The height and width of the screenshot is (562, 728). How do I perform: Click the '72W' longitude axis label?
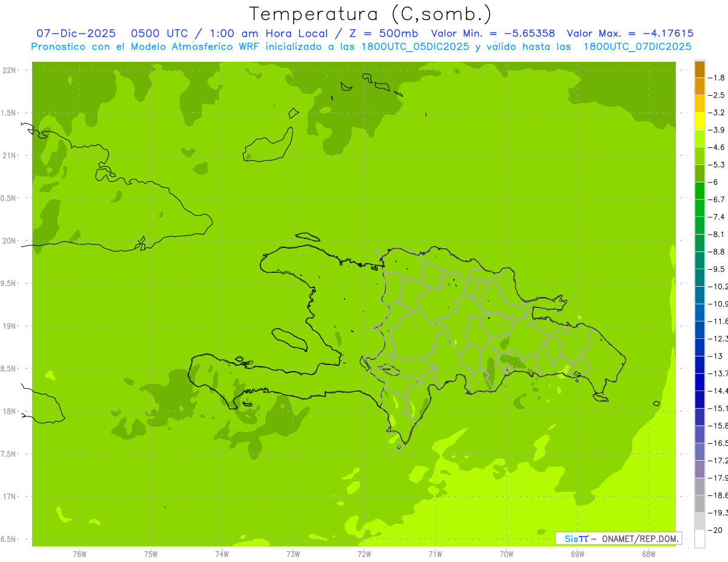[x=364, y=554]
